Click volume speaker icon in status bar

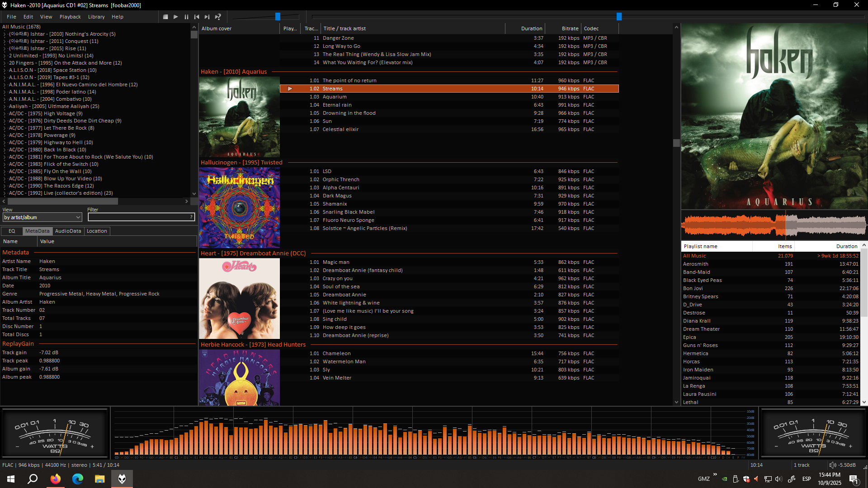(x=832, y=465)
